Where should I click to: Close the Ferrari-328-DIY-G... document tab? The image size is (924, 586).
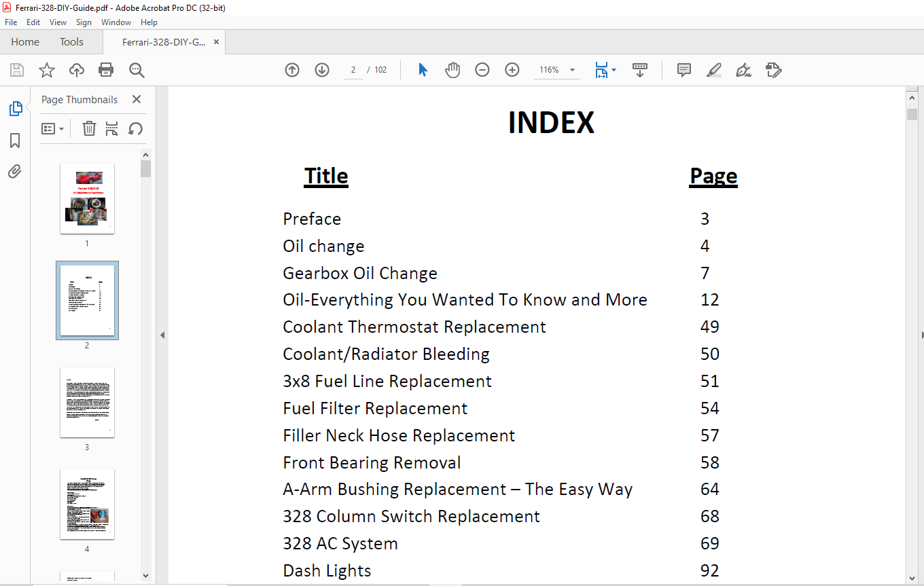pos(216,42)
